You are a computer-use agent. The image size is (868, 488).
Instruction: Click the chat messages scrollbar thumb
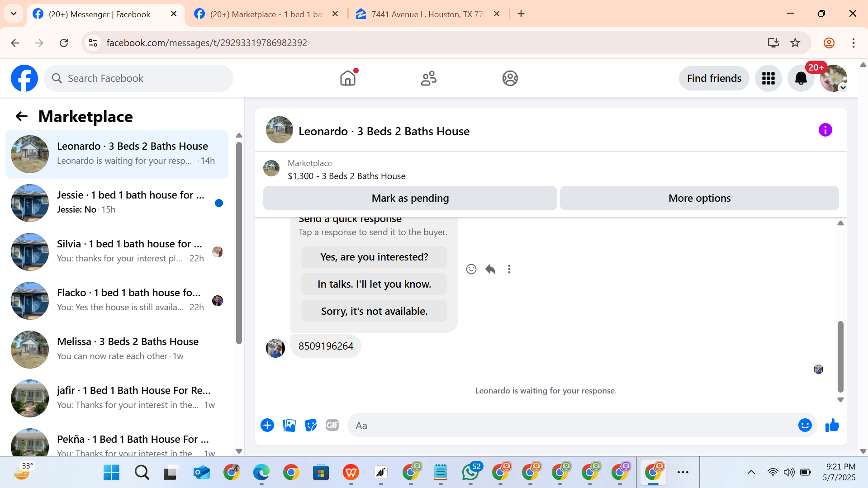pos(840,357)
